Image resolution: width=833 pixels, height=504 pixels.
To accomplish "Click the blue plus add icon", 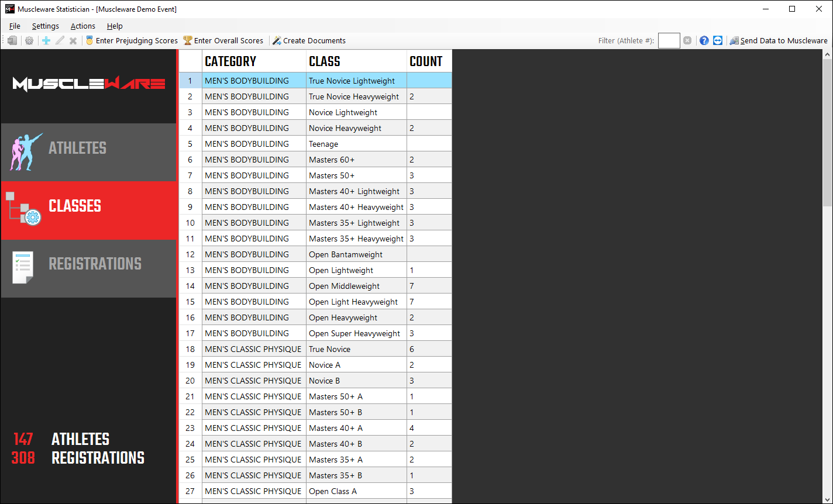I will [46, 40].
